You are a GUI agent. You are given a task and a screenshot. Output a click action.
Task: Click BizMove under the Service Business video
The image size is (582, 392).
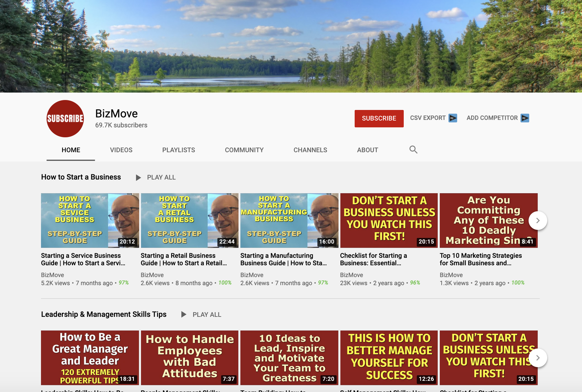pos(52,275)
